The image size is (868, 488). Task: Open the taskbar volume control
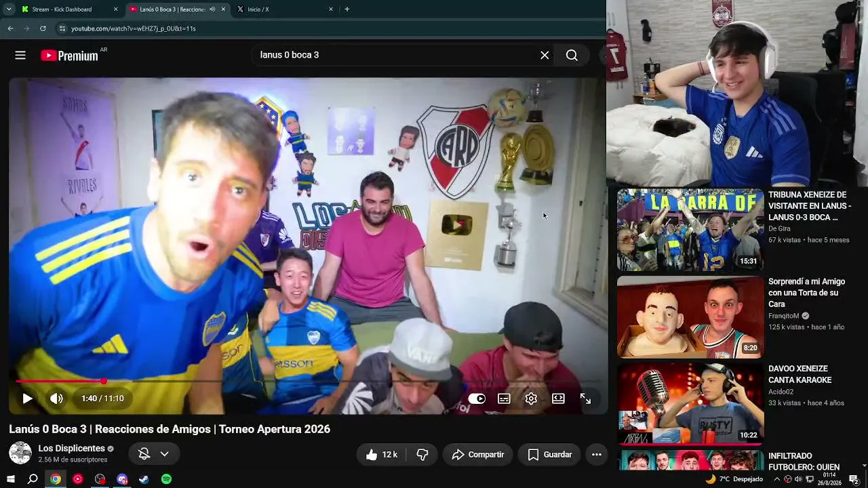(x=798, y=479)
